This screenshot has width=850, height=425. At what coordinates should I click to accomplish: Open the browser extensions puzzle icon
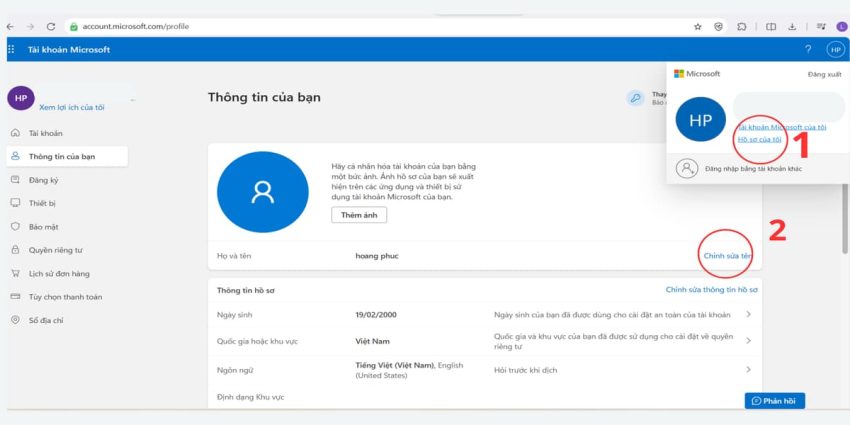(x=742, y=27)
